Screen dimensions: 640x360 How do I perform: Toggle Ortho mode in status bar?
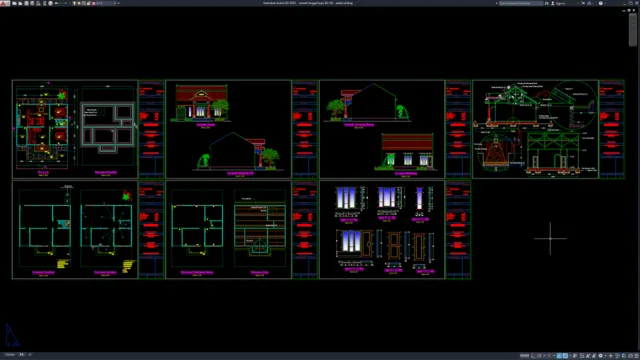(x=533, y=356)
